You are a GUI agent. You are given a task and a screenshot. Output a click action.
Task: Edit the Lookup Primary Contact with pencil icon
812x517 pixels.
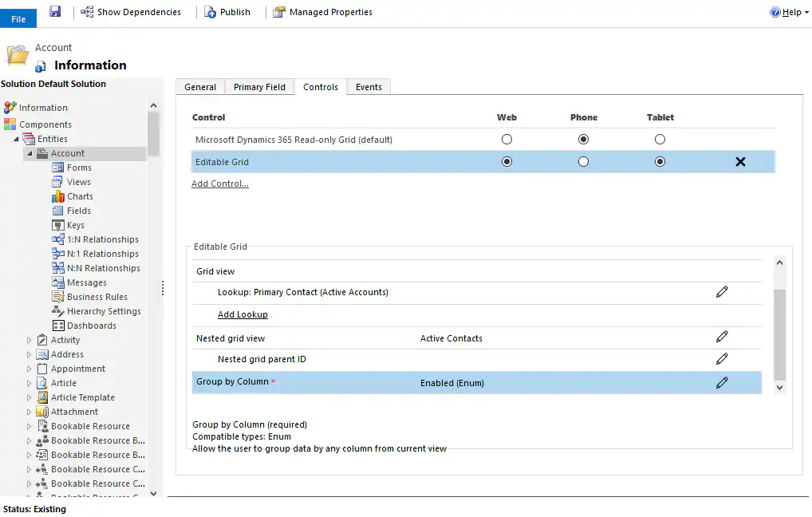[722, 291]
